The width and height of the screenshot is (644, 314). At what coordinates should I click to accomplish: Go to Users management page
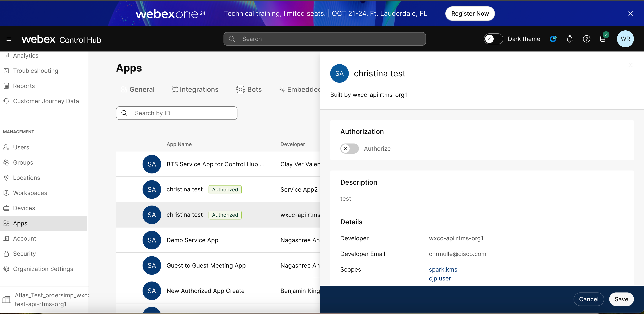click(x=21, y=147)
